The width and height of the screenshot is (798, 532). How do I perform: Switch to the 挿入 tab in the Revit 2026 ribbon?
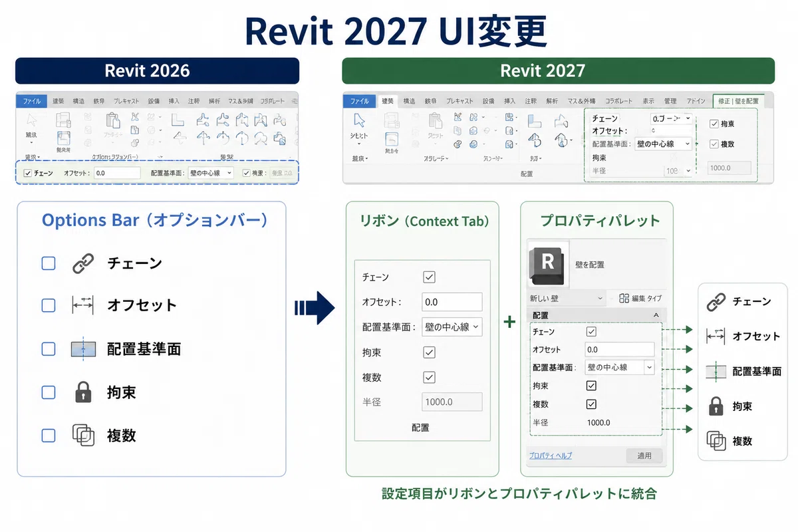174,101
